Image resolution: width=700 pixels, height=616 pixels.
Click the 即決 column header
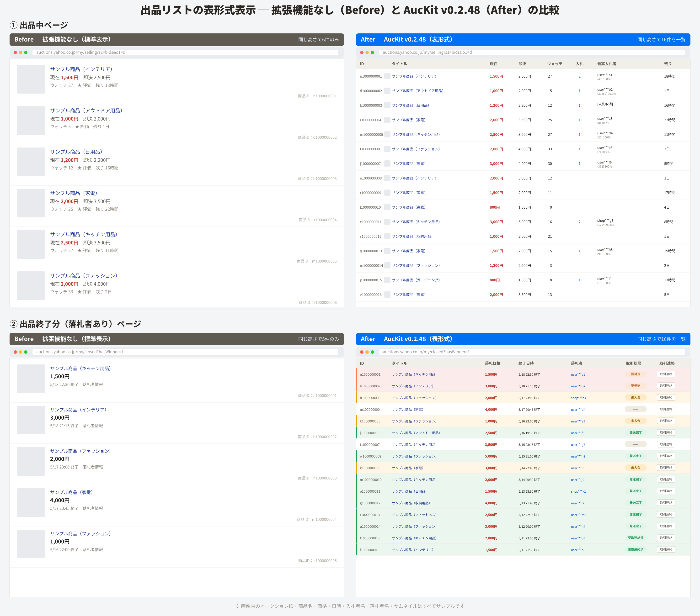pos(522,64)
